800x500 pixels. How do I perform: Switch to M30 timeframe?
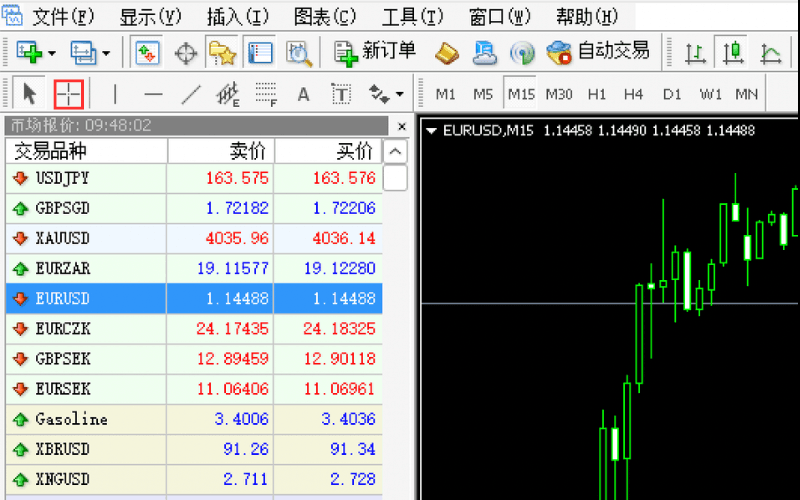tap(559, 94)
